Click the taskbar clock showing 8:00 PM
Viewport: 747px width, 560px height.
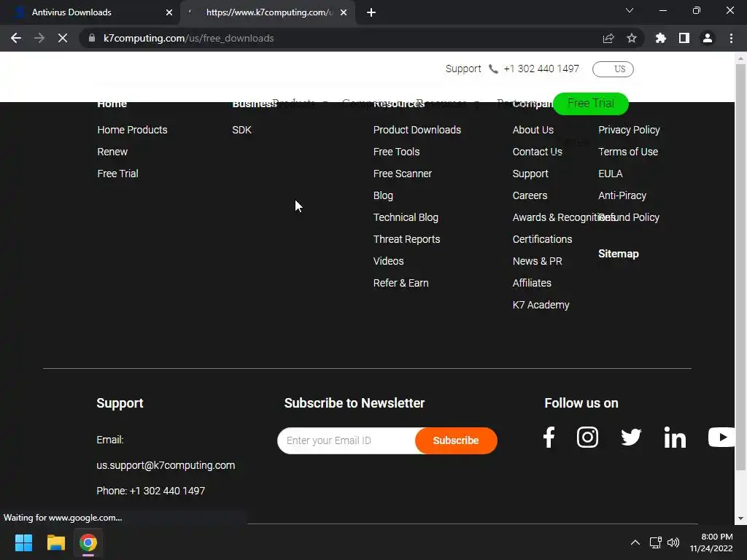pyautogui.click(x=712, y=542)
